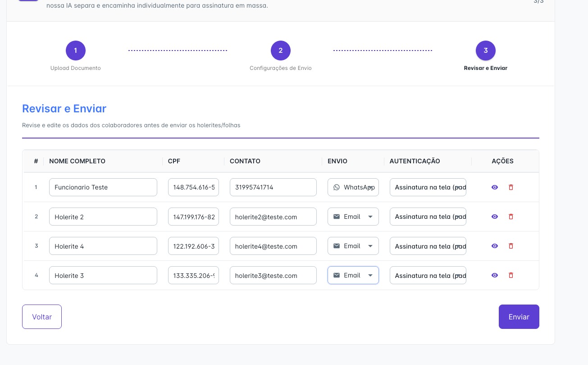Edit CPF field starting with 133.335.206
The height and width of the screenshot is (365, 588).
click(193, 275)
